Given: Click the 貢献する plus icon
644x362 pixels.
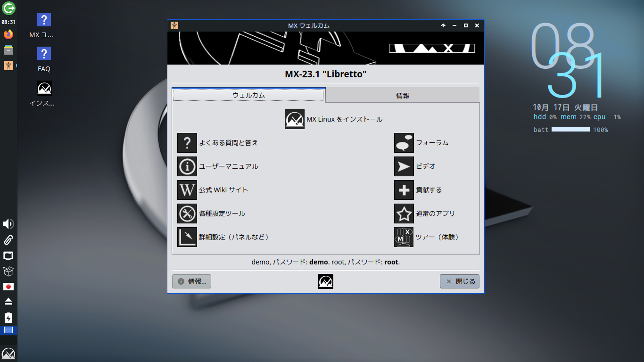Looking at the screenshot, I should (404, 190).
